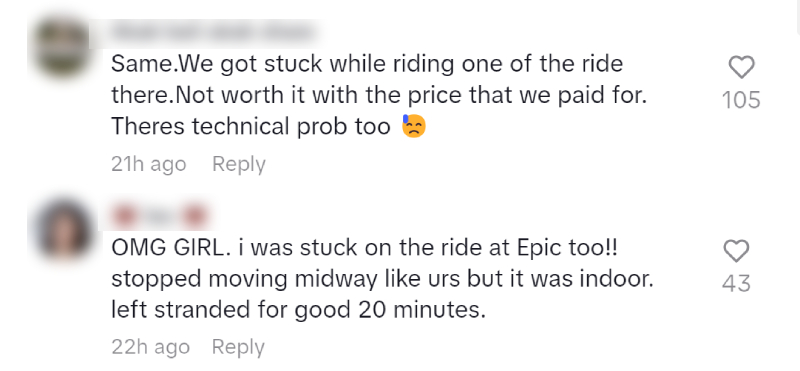The image size is (800, 371).
Task: Click the 43 like count
Action: 736,283
